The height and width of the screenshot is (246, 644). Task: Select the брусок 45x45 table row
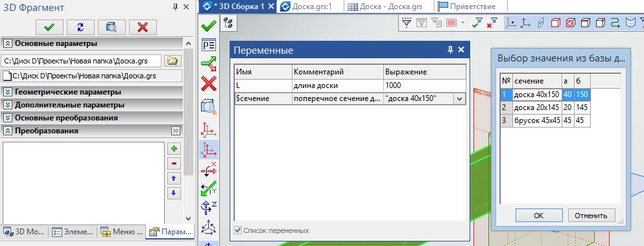(x=545, y=120)
